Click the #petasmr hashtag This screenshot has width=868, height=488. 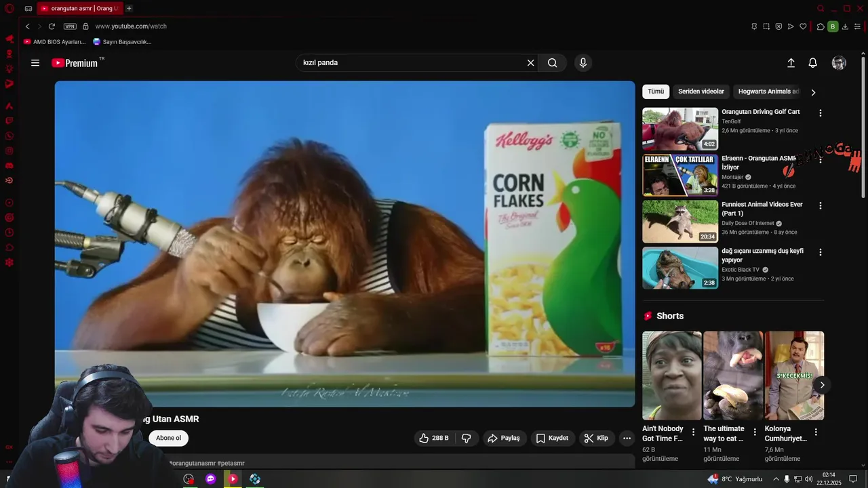click(x=231, y=464)
